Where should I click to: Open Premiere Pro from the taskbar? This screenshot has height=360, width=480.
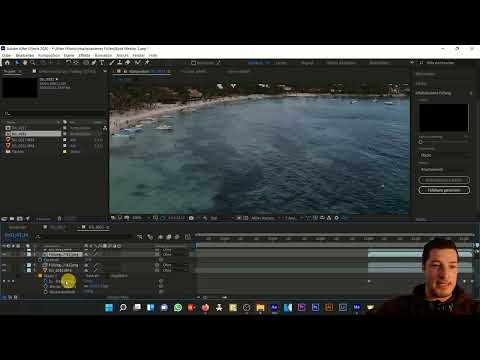coord(301,307)
